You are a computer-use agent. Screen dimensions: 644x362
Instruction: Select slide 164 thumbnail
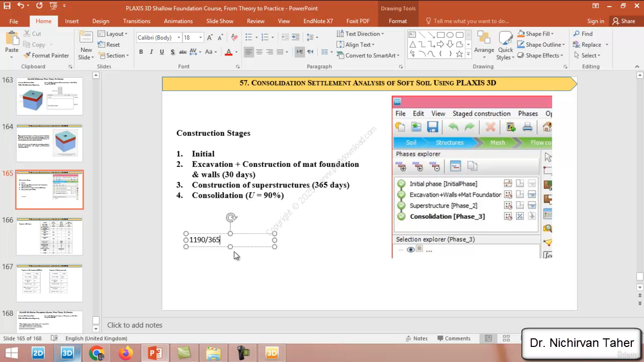coord(49,143)
